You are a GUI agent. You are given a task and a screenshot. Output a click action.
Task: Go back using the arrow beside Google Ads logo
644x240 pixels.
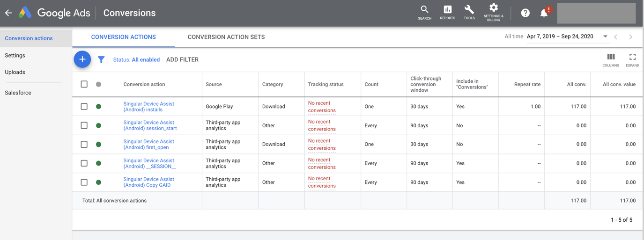click(8, 13)
